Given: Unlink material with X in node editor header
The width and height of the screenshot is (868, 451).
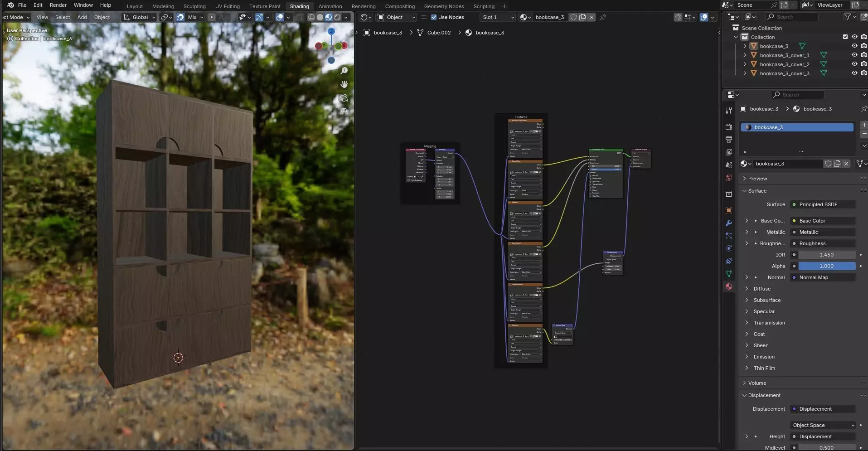Looking at the screenshot, I should click(592, 17).
